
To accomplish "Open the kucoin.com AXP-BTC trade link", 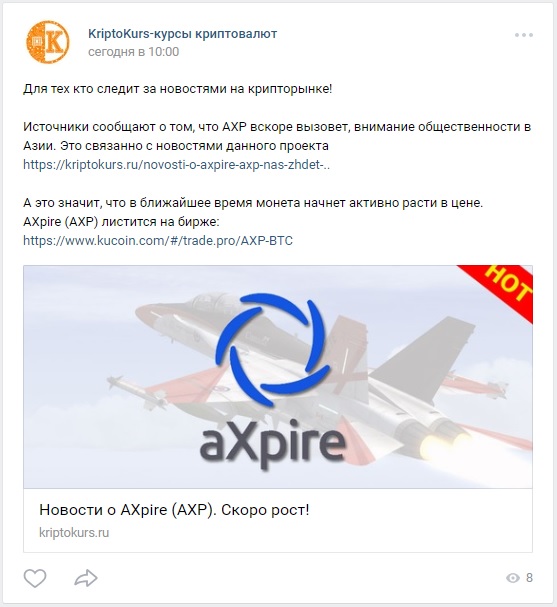I will pyautogui.click(x=158, y=241).
